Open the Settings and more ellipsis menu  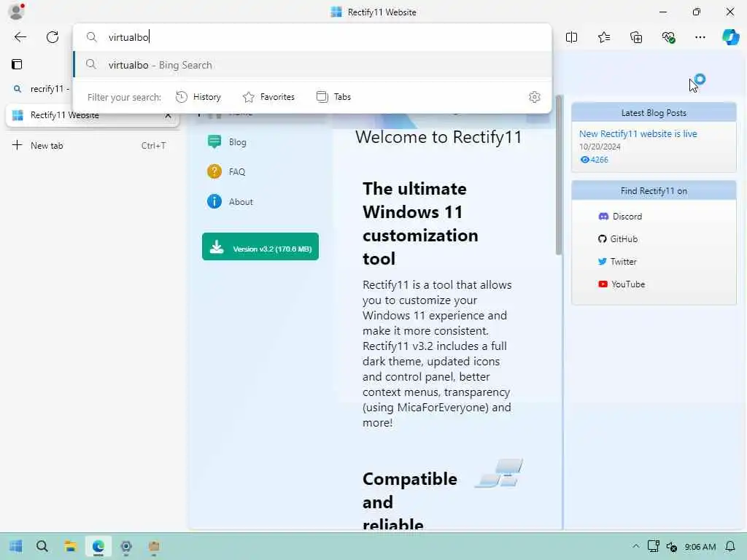click(x=700, y=37)
